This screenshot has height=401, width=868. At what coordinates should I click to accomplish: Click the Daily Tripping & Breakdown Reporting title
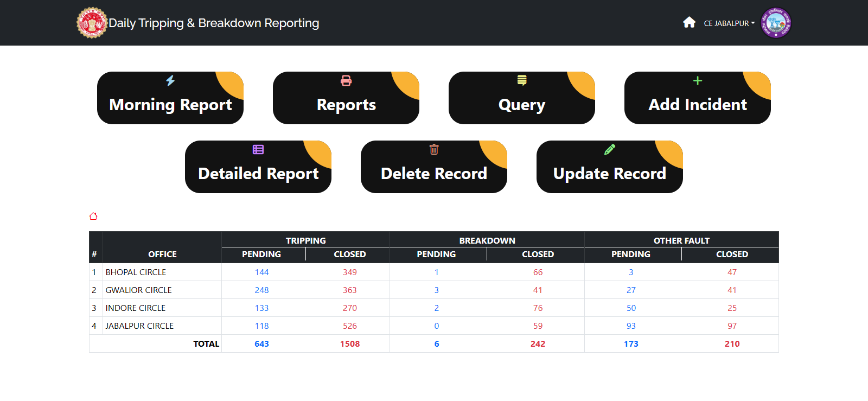tap(214, 23)
